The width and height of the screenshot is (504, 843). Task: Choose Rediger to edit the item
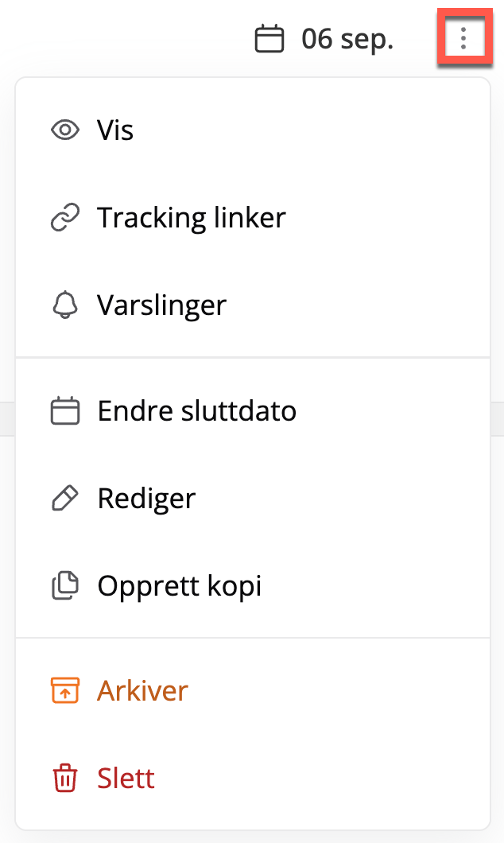[253, 499]
